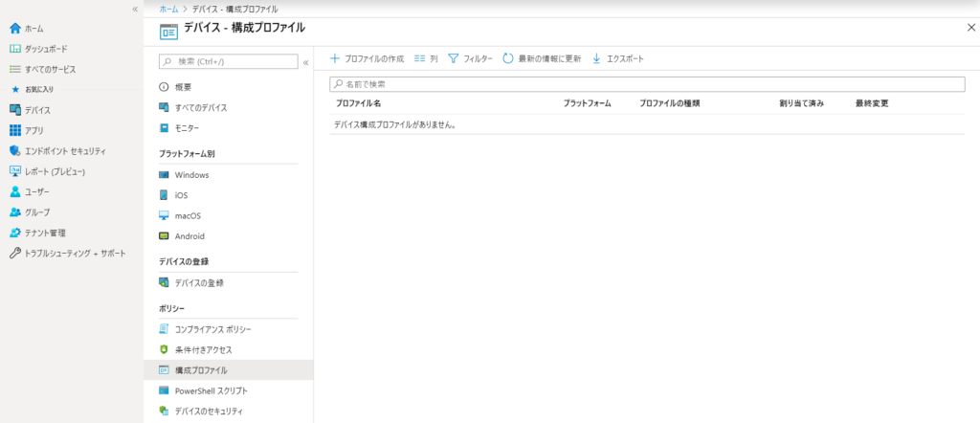Screen dimensions: 980x423
Task: Open the 条件付きアクセス menu entry
Action: point(203,349)
